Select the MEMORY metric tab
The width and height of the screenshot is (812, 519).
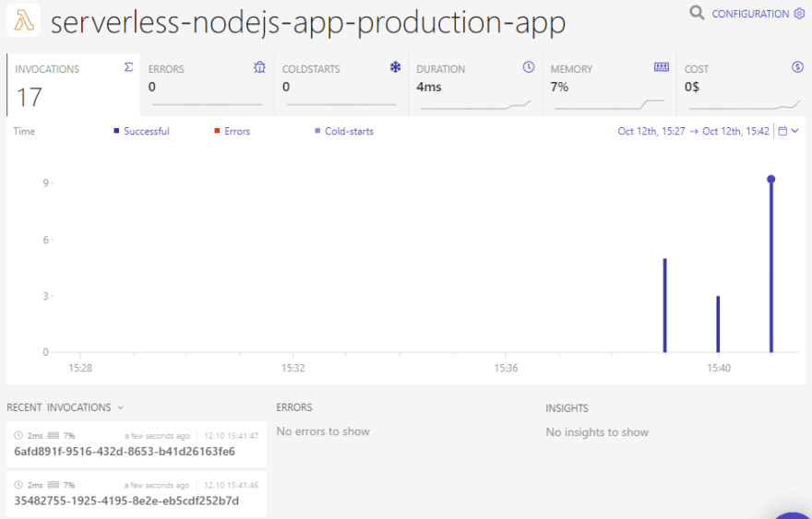tap(610, 85)
